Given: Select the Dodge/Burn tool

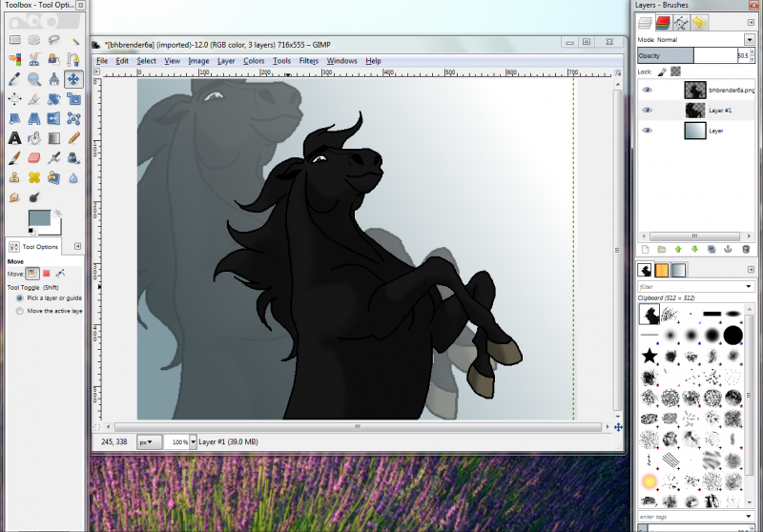Looking at the screenshot, I should [x=34, y=197].
